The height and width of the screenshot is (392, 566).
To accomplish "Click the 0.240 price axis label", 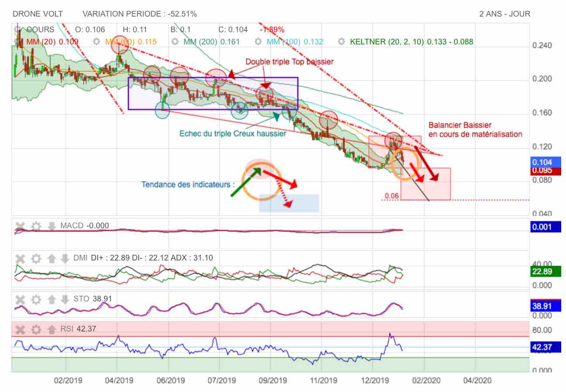I will tap(542, 45).
